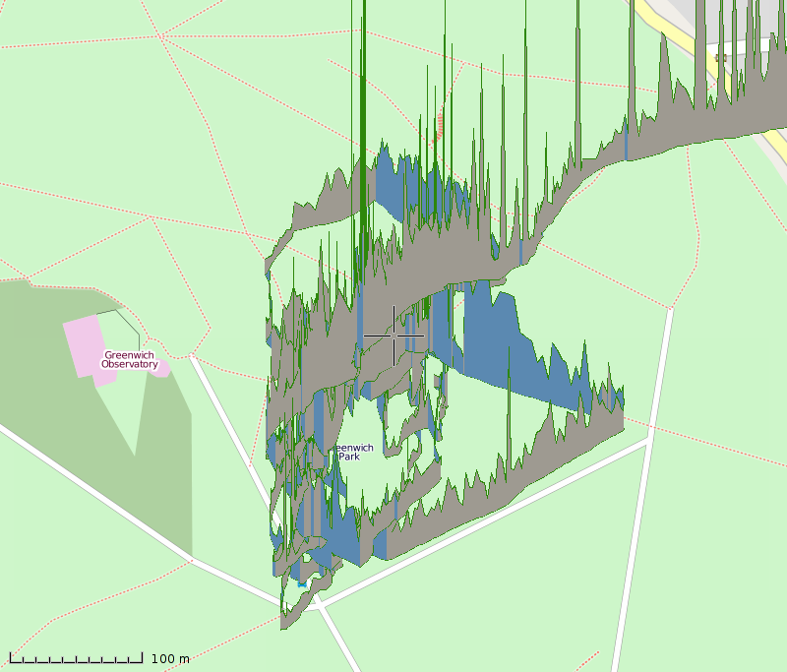Select the Greenwich Observatory map label
Image resolution: width=787 pixels, height=672 pixels.
pyautogui.click(x=130, y=359)
